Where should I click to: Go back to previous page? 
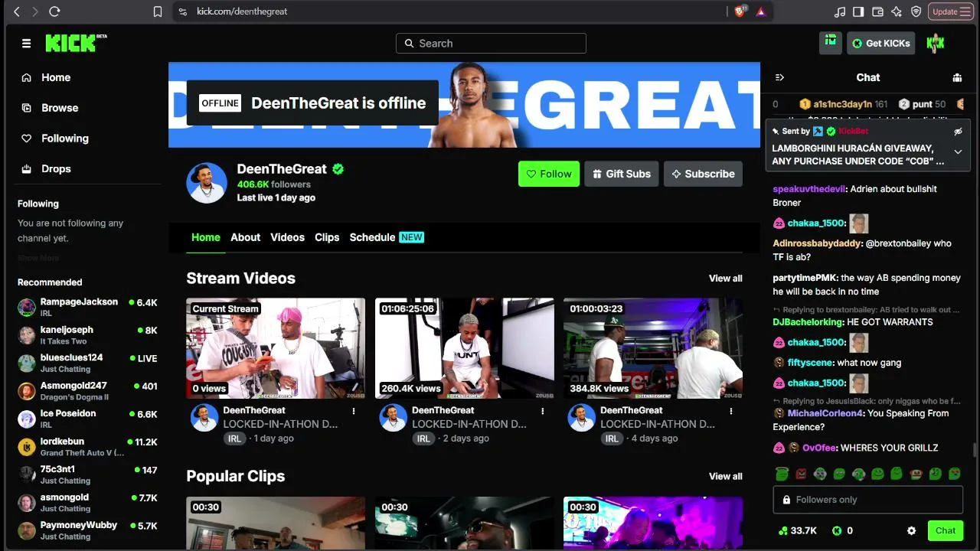17,11
